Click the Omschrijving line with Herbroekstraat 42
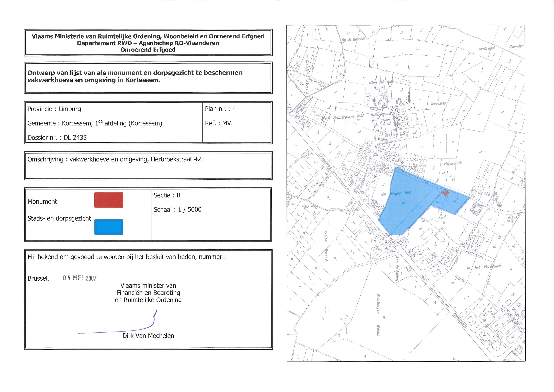 click(115, 159)
